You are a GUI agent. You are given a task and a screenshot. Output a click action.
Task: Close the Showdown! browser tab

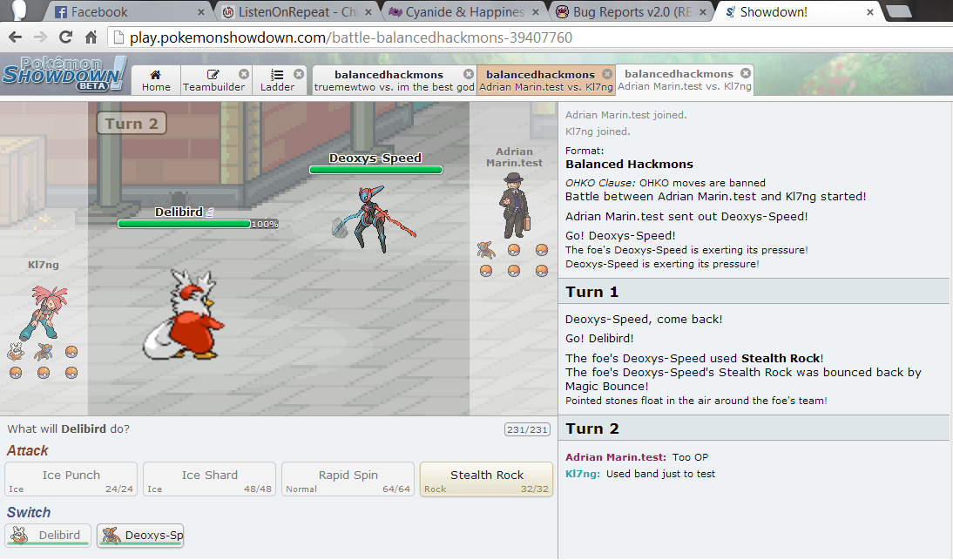tap(869, 12)
